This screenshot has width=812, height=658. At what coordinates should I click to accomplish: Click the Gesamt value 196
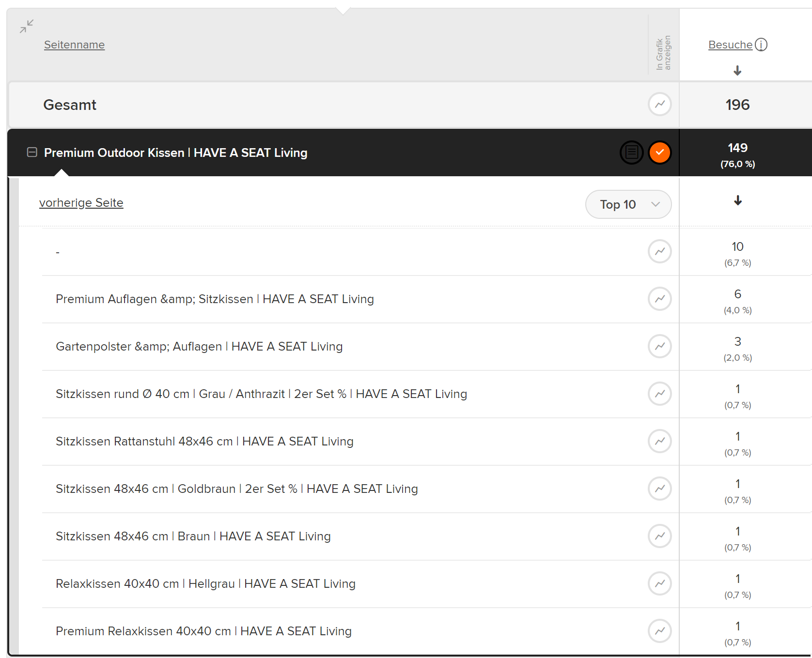(737, 105)
